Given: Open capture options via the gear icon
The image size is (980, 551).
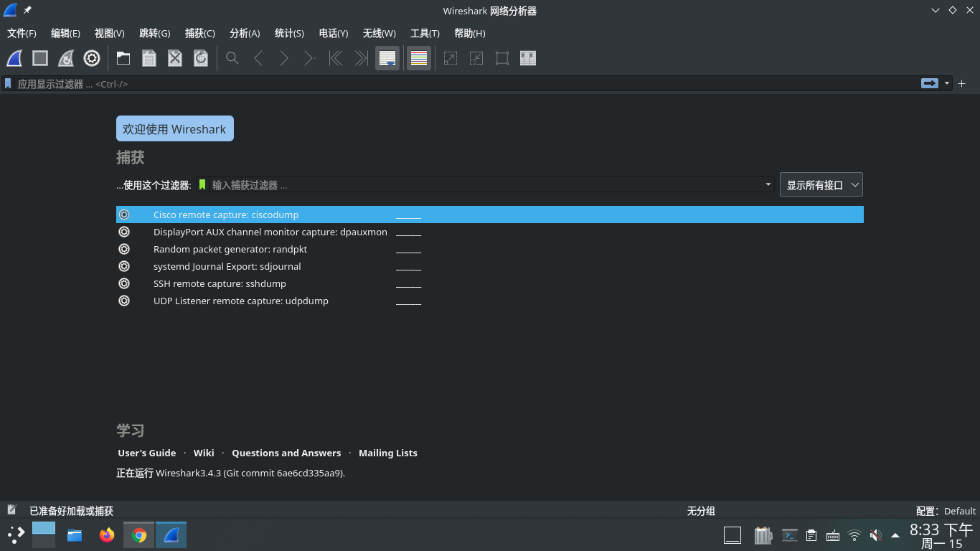Looking at the screenshot, I should pos(91,58).
